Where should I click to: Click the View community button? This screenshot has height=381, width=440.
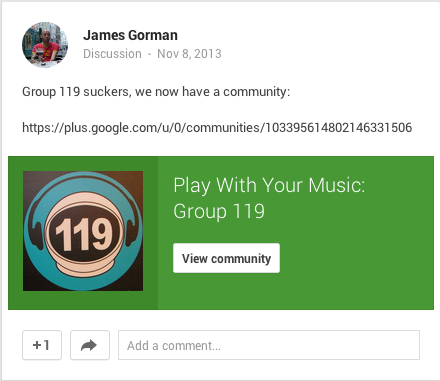click(226, 258)
